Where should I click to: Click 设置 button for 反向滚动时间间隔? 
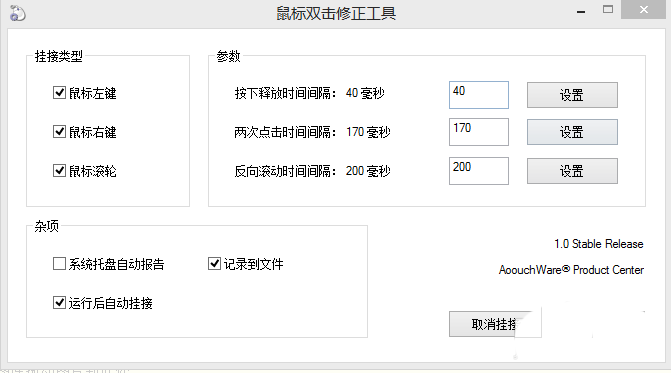[x=572, y=171]
